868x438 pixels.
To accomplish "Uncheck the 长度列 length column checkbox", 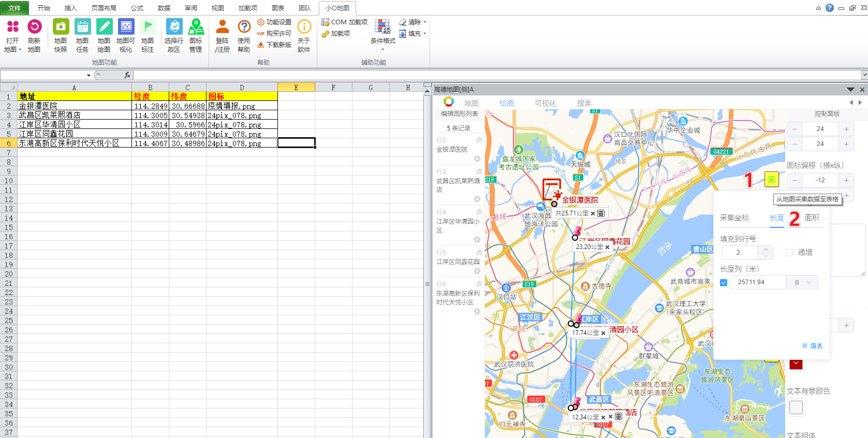I will click(724, 283).
